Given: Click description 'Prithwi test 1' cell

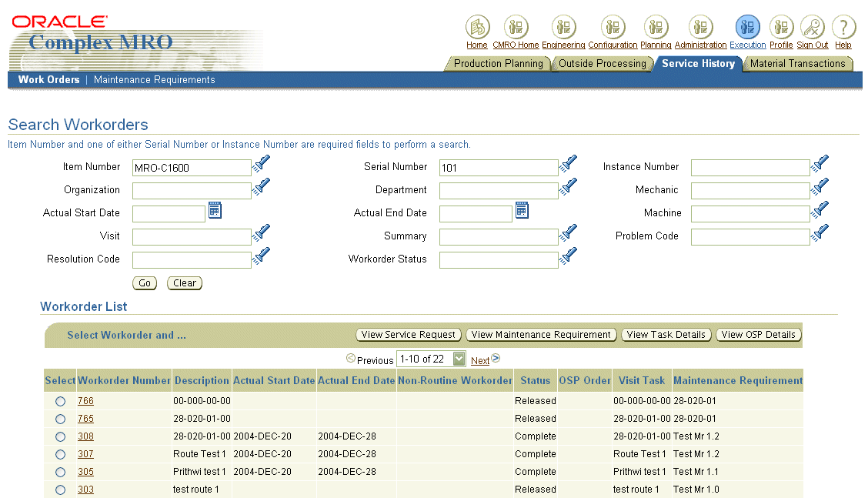Looking at the screenshot, I should [x=199, y=472].
